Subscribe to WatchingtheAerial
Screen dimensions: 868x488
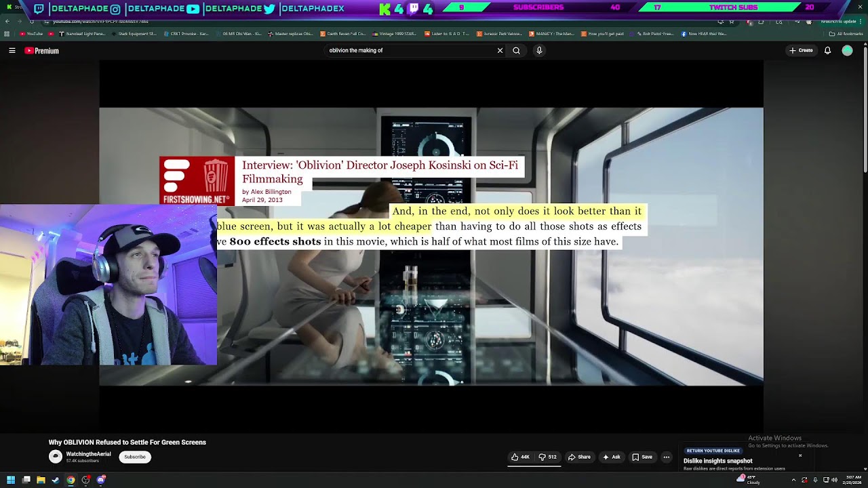tap(135, 457)
